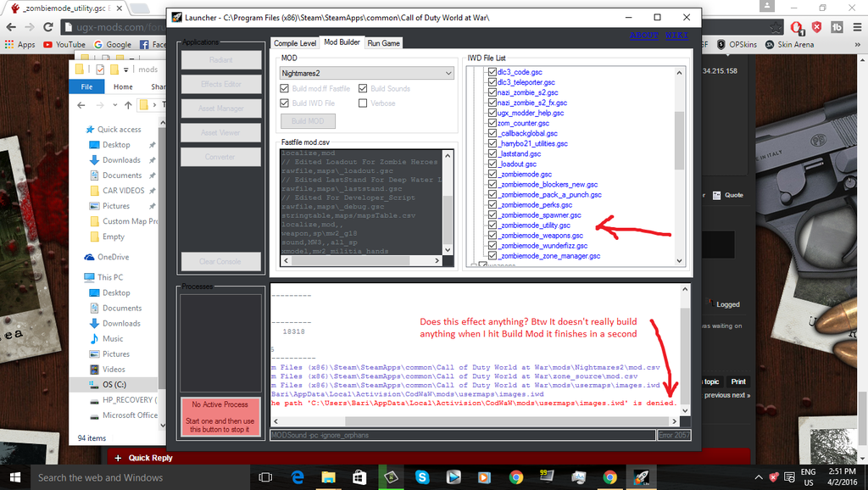The image size is (868, 490).
Task: Open OPSkins bookmark
Action: pos(737,44)
